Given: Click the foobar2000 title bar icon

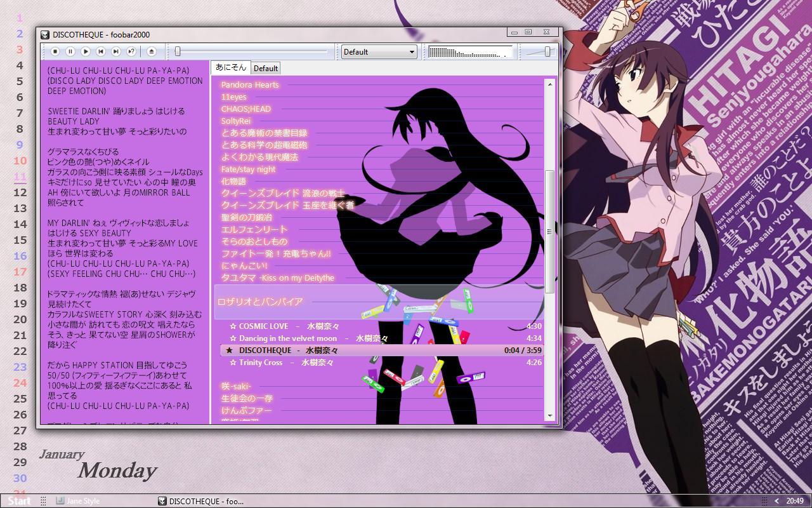Looking at the screenshot, I should click(45, 34).
